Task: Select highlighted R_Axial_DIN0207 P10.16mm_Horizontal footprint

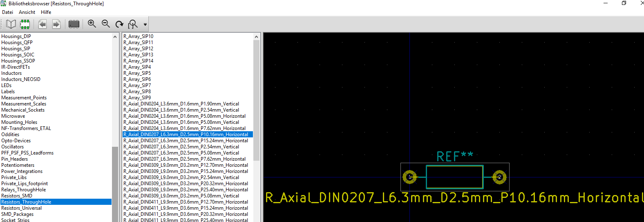Action: [x=188, y=135]
